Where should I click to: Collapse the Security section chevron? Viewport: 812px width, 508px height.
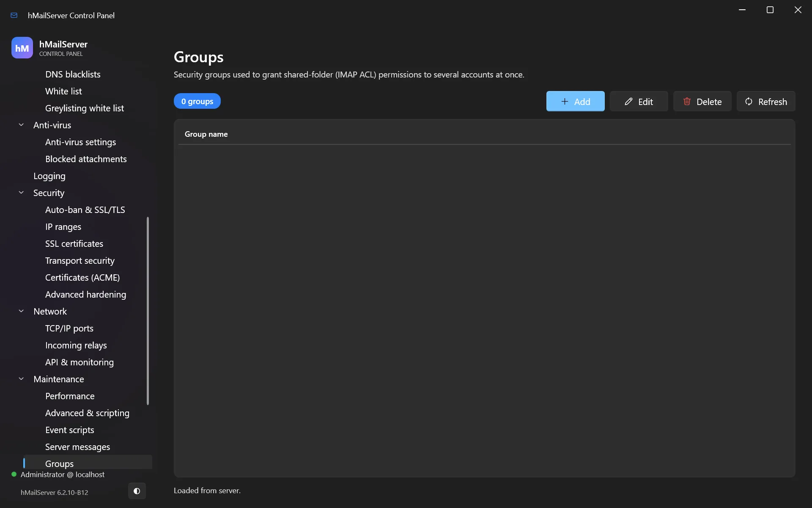pos(21,193)
